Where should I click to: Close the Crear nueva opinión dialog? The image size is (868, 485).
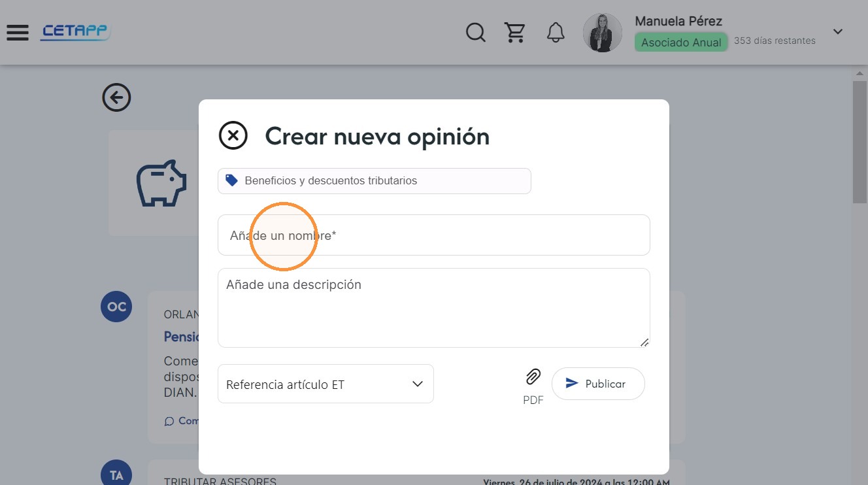[x=233, y=136]
